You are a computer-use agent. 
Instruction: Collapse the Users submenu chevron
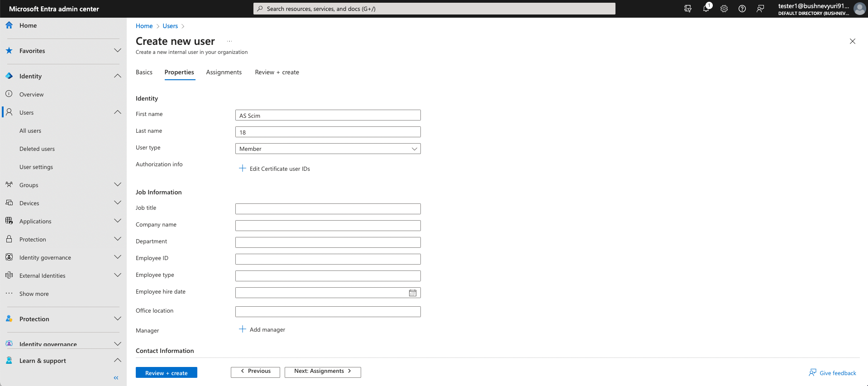[x=118, y=112]
